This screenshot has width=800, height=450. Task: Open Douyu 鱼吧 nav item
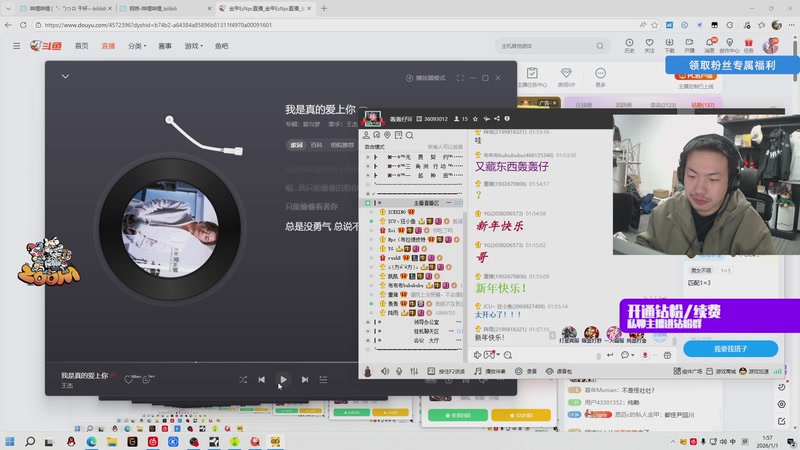click(221, 46)
